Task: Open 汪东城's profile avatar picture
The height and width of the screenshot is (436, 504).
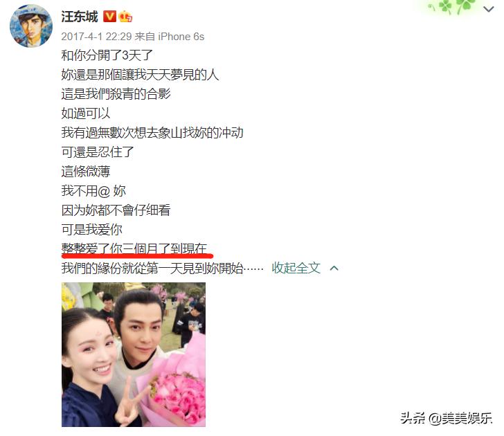Action: click(x=31, y=26)
